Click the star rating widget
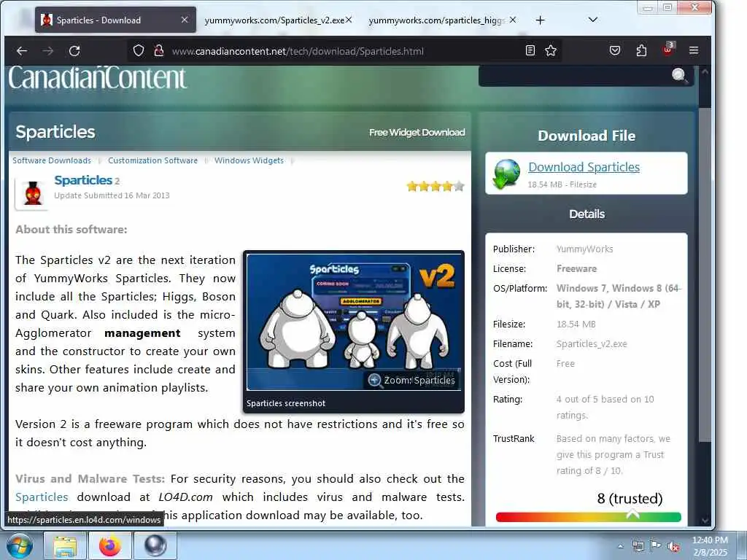Screen dimensions: 747x560 [436, 186]
